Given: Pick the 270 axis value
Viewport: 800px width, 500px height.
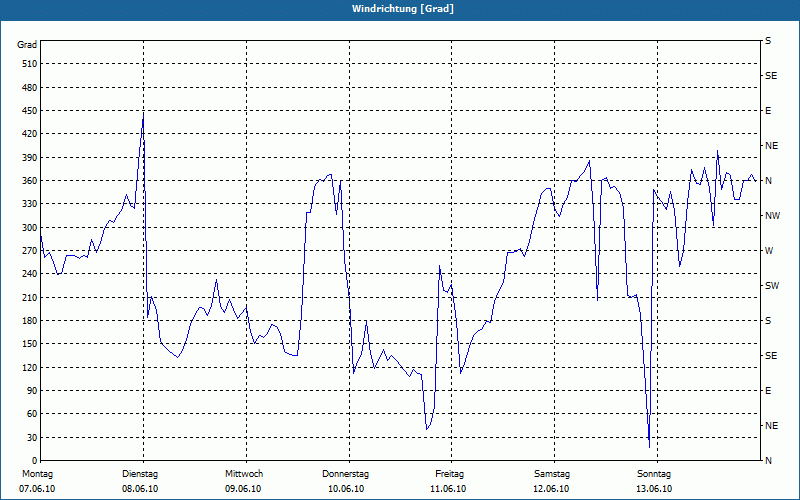Looking at the screenshot, I should tap(29, 251).
